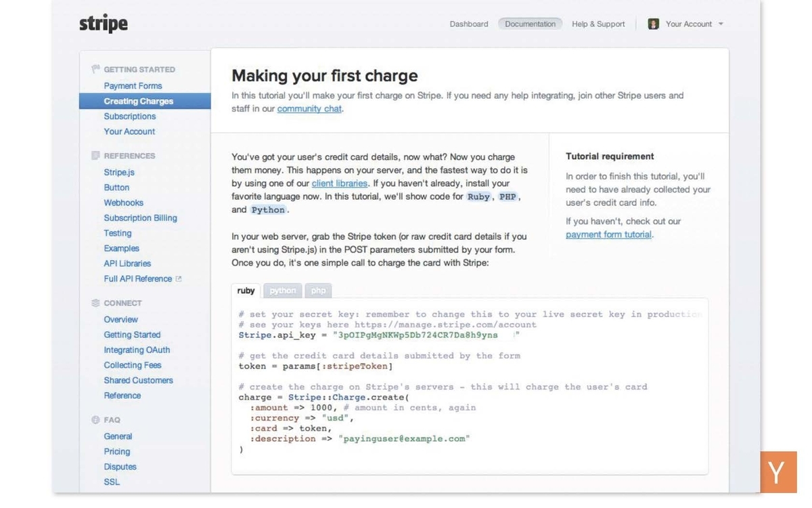
Task: Select the Documentation nav item
Action: click(531, 24)
